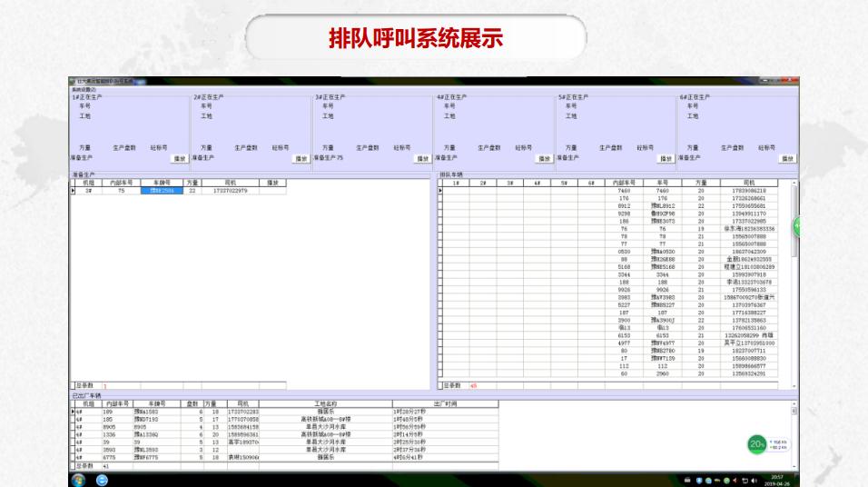Click the 3# column header in 排队车辆
The image size is (868, 487).
pyautogui.click(x=510, y=183)
